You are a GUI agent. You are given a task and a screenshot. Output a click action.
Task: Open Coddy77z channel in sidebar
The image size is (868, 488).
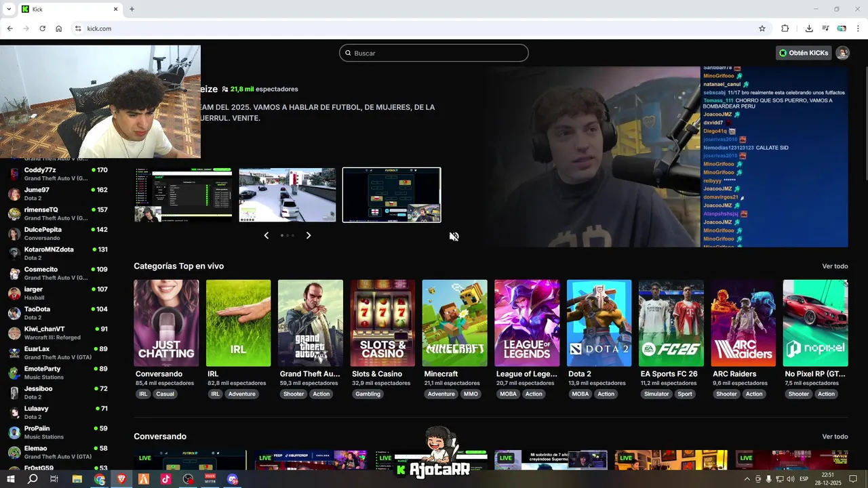(x=58, y=174)
